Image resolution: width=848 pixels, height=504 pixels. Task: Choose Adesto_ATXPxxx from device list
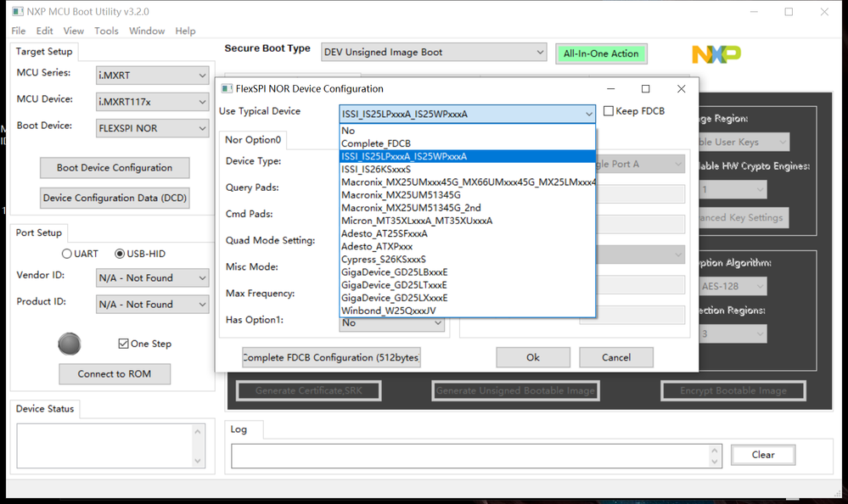(x=467, y=247)
